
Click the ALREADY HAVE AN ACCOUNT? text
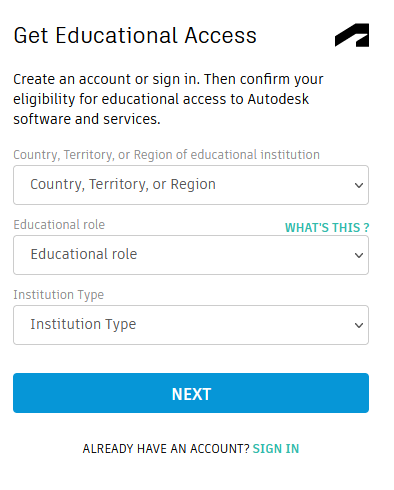(x=166, y=449)
